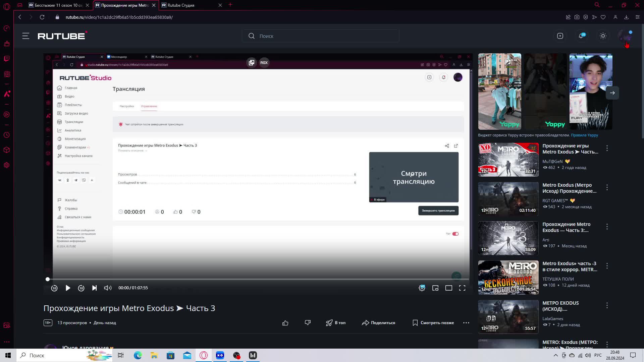Click the RUTUBE logo

point(62,36)
